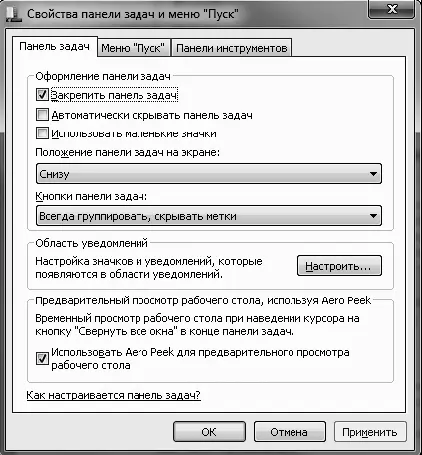
Task: Click the Отмена button
Action: point(289,432)
